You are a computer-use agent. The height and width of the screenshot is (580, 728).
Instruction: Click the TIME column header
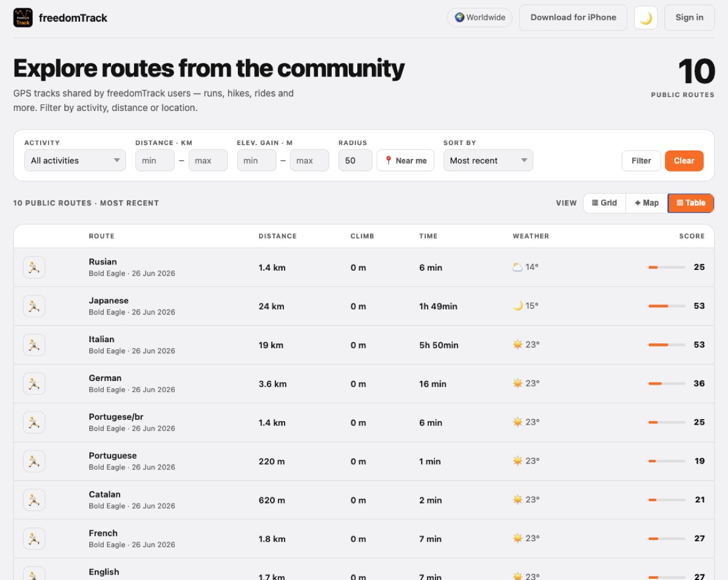click(x=428, y=236)
